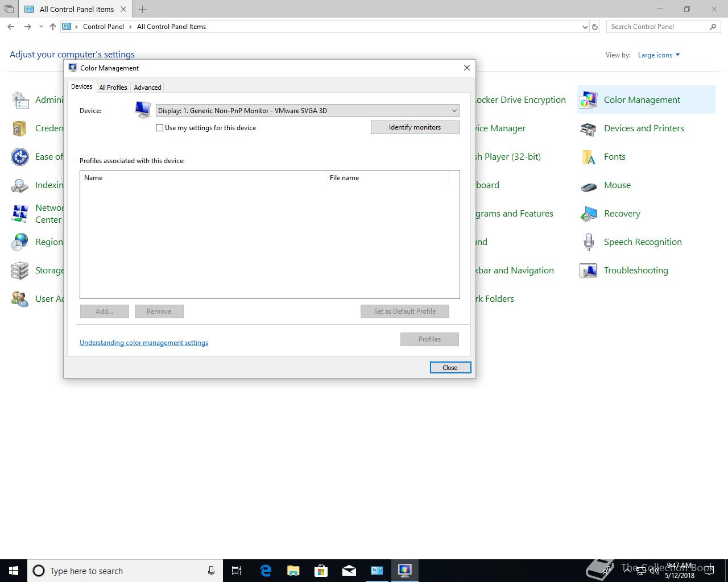The height and width of the screenshot is (582, 728).
Task: Switch to the Advanced tab
Action: 148,88
